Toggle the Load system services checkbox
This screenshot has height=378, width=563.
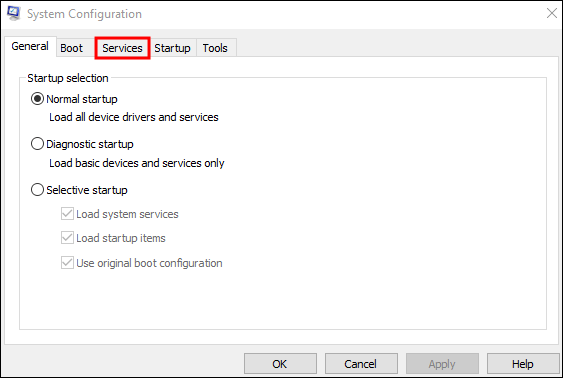tap(67, 214)
